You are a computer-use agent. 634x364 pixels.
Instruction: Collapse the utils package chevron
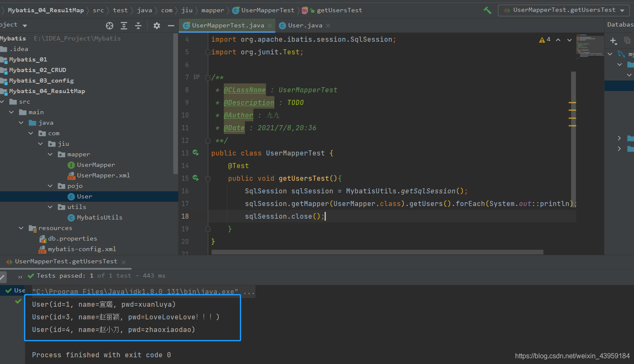coord(50,207)
